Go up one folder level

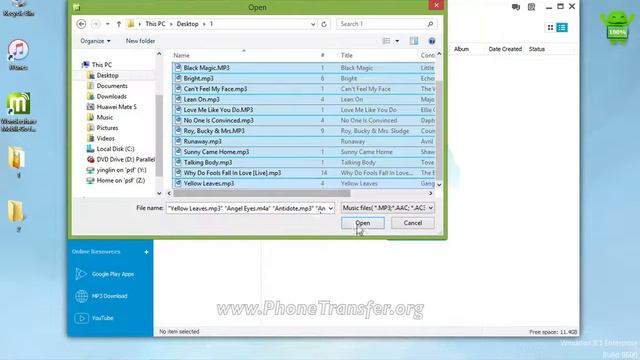point(119,24)
